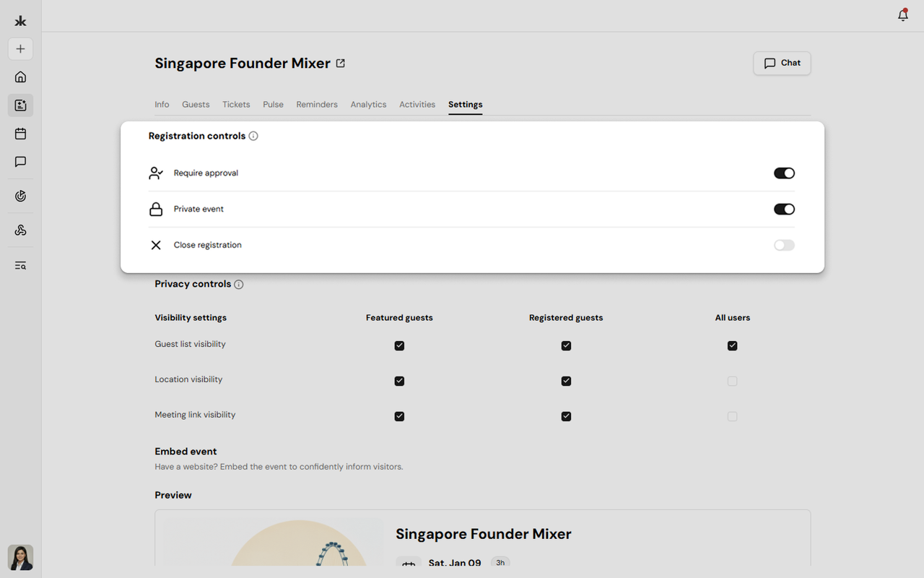Screen dimensions: 924x578
Task: Click the app logo in the sidebar
Action: (x=20, y=21)
